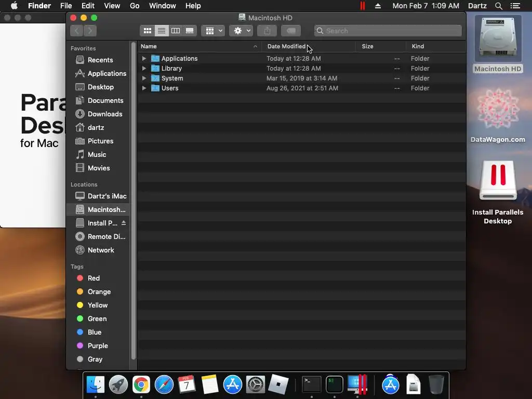Select Dartz's iMac under Locations
The width and height of the screenshot is (532, 399).
tap(98, 196)
